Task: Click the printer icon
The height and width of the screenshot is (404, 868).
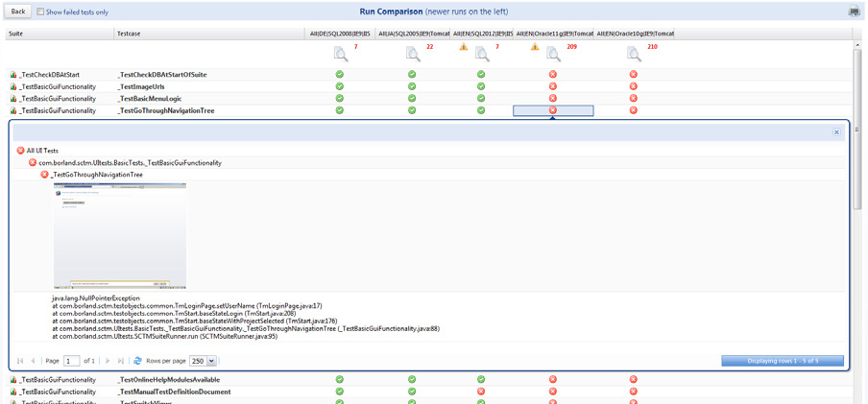Action: coord(856,12)
